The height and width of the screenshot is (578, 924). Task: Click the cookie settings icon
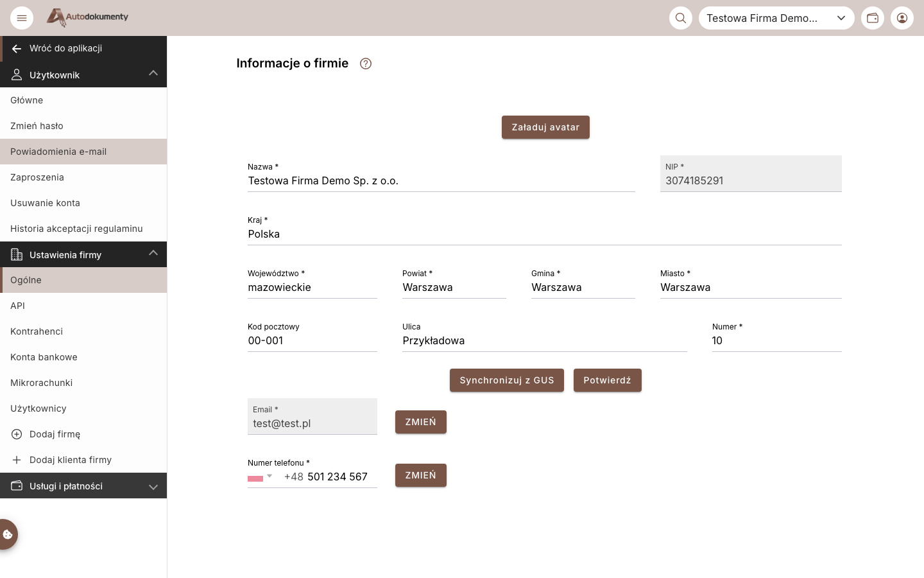pos(8,534)
